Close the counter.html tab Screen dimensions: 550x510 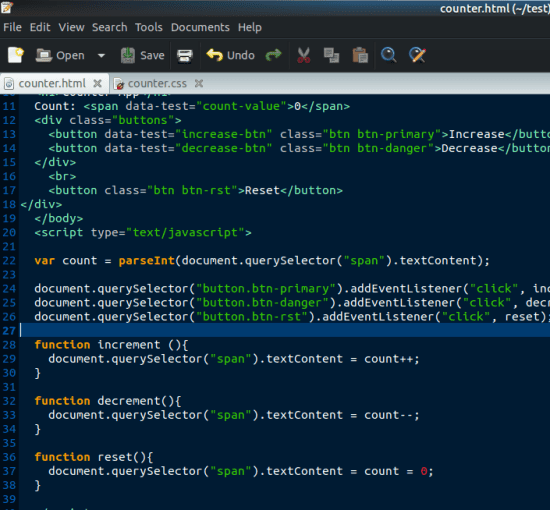coord(98,83)
